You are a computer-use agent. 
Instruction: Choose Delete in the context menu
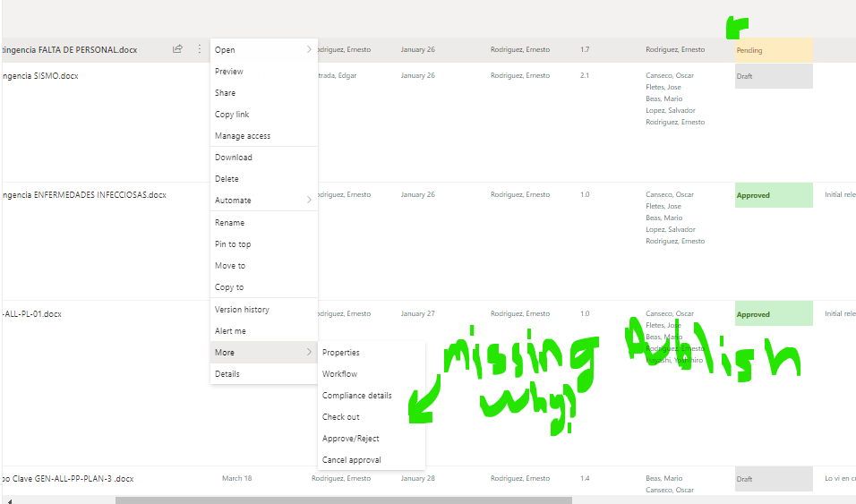click(263, 178)
